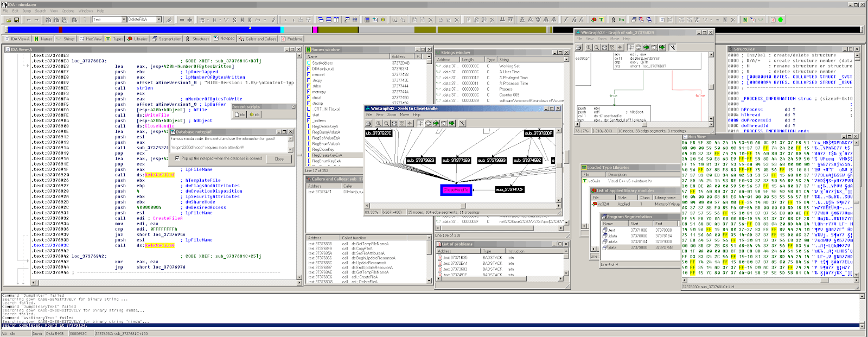Click the green circle icon in main toolbar
The image size is (868, 337).
781,20
